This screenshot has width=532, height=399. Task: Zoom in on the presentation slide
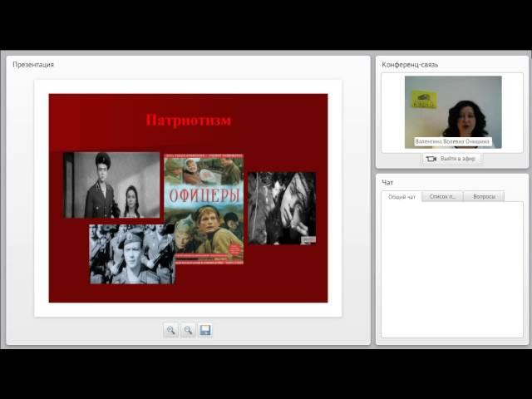point(170,330)
